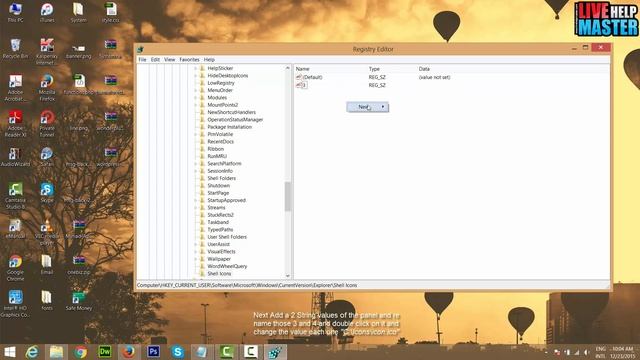The height and width of the screenshot is (360, 640).
Task: Select the Wallpaper registry key
Action: point(219,259)
